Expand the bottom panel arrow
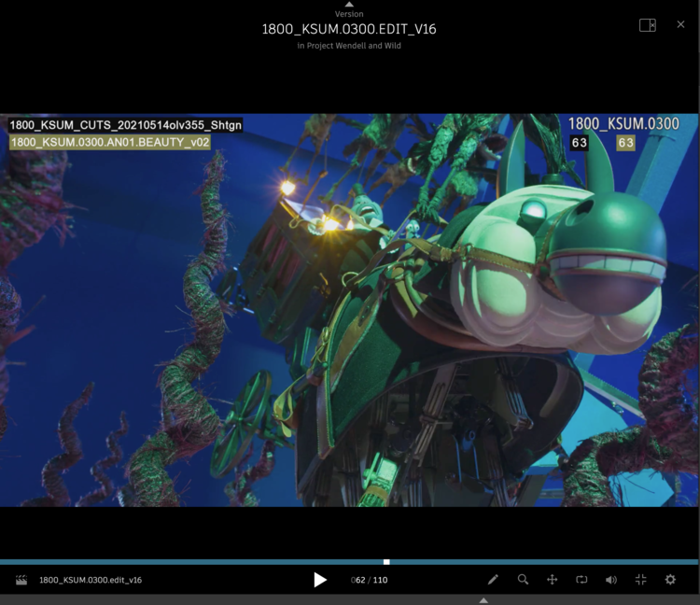700x605 pixels. (x=483, y=600)
